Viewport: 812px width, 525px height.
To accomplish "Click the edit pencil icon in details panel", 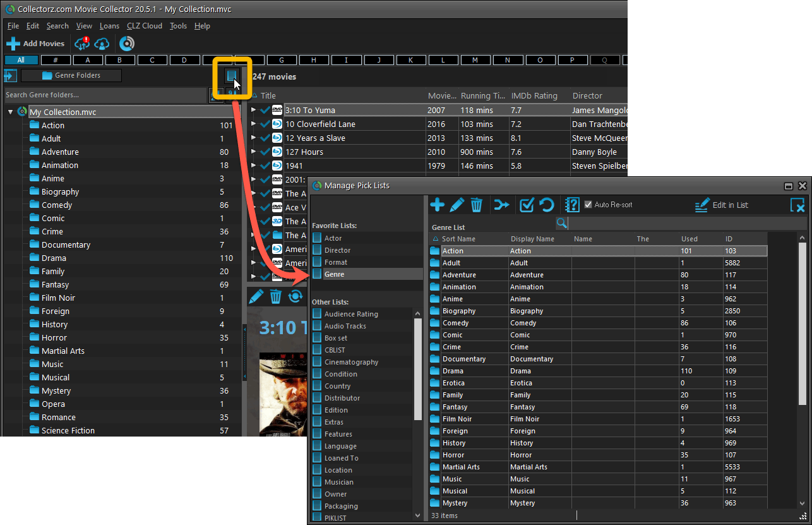I will (x=256, y=296).
